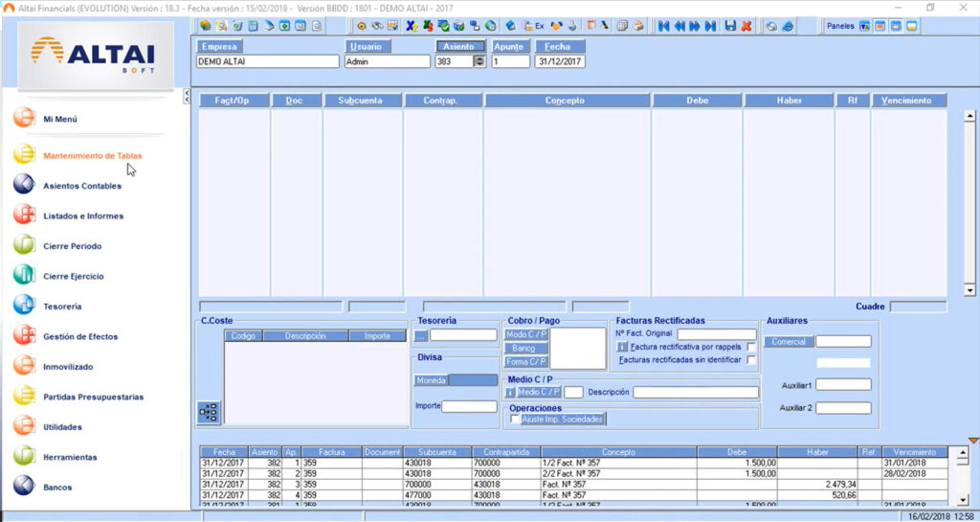
Task: Open Listados e Informes menu
Action: (x=83, y=216)
